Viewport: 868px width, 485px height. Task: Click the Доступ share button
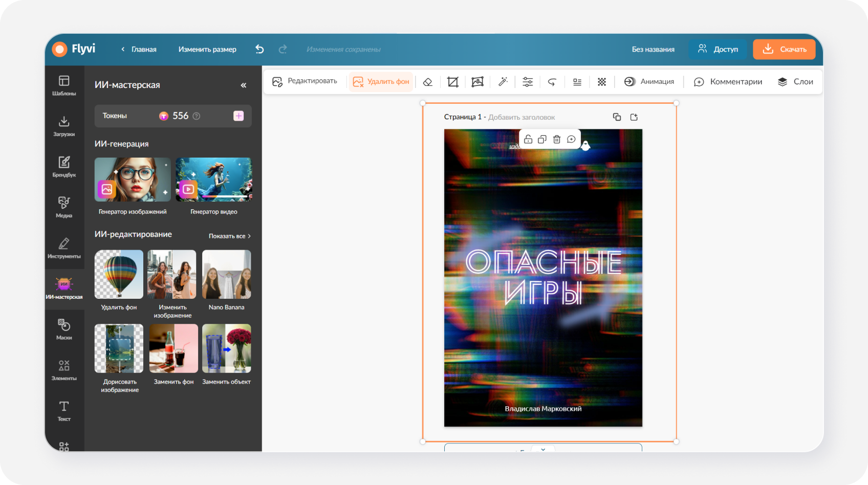(x=718, y=49)
